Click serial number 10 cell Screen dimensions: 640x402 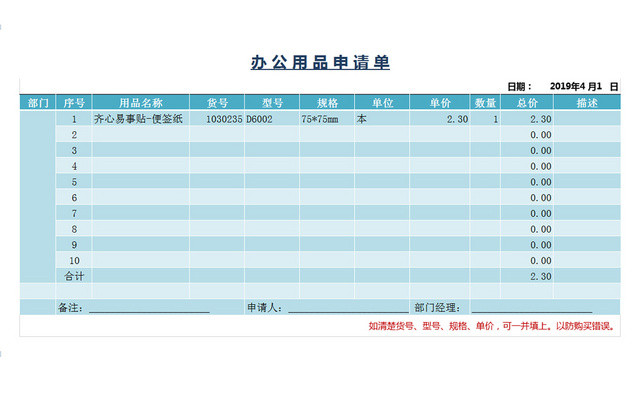pos(74,260)
